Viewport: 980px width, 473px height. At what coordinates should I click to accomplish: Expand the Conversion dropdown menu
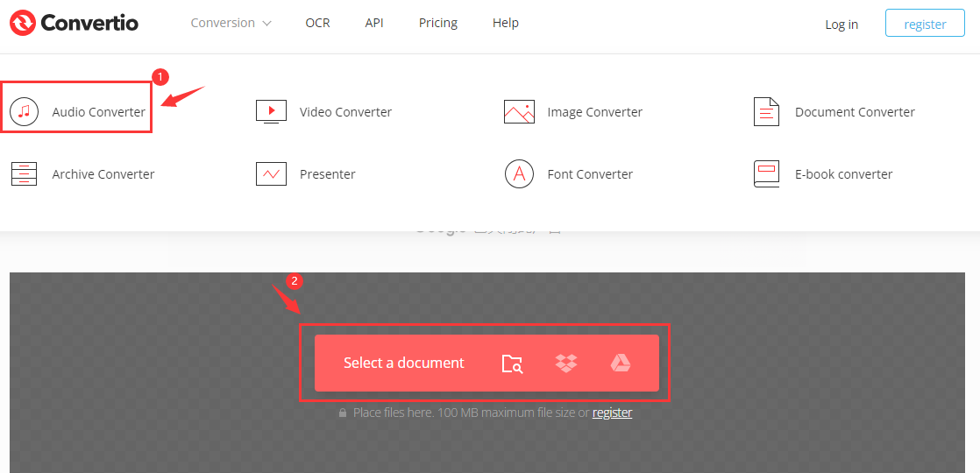231,23
